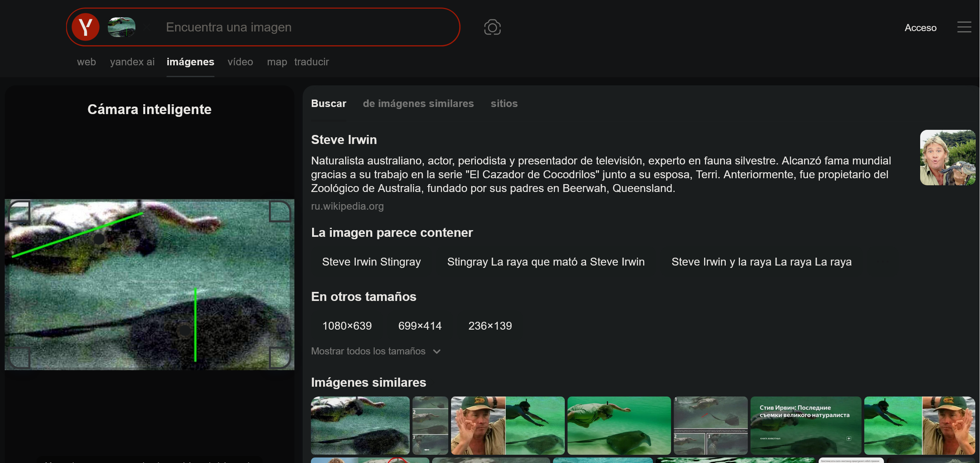This screenshot has width=980, height=463.
Task: Click bottom-right crop corner handle
Action: point(279,357)
